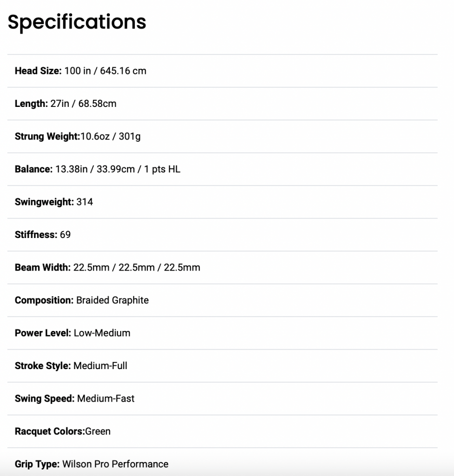454x476 pixels.
Task: Select the Swingweight value 314
Action: click(x=85, y=202)
